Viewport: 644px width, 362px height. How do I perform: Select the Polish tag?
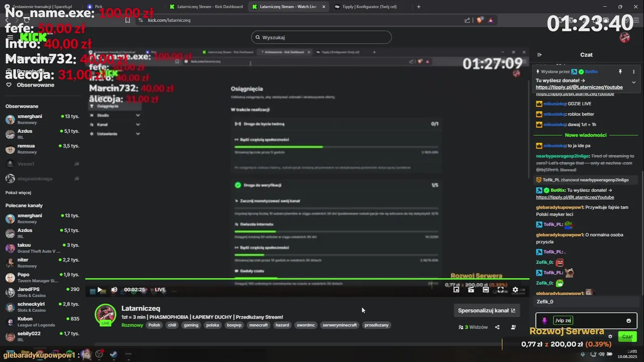tap(154, 325)
